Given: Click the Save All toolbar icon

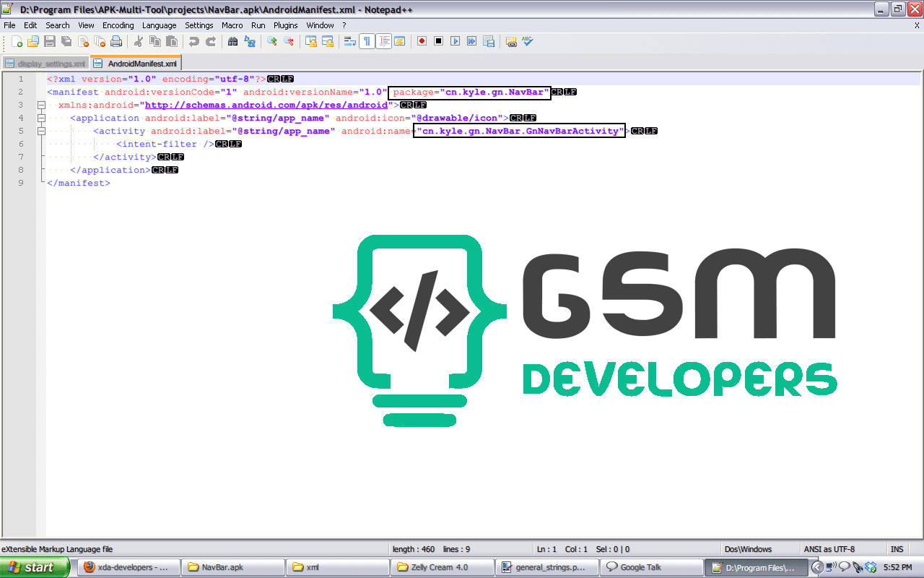Looking at the screenshot, I should (66, 41).
